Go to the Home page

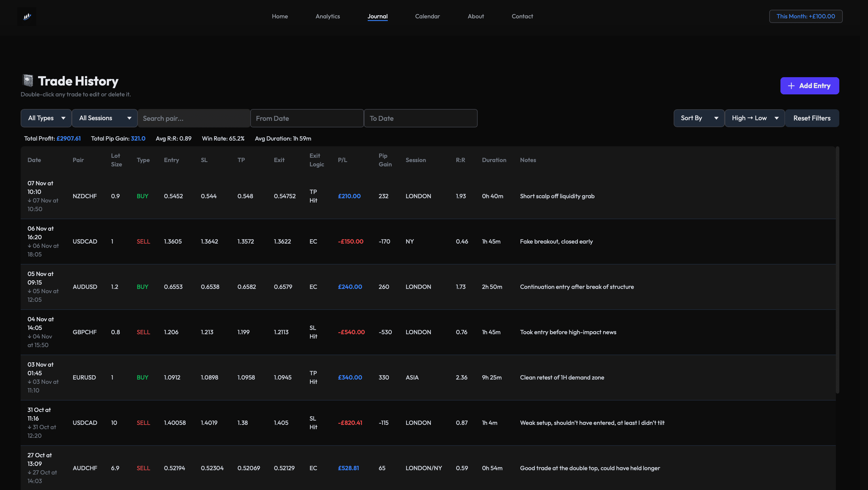click(280, 16)
